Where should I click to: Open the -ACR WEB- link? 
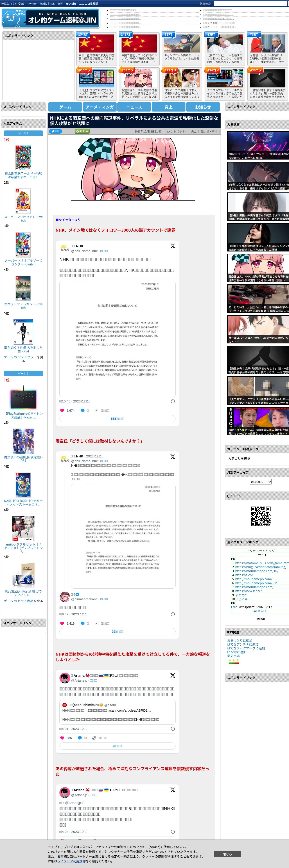[261, 611]
